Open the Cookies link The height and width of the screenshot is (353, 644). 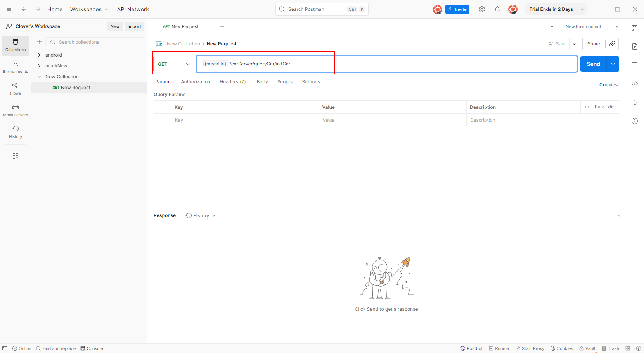608,85
